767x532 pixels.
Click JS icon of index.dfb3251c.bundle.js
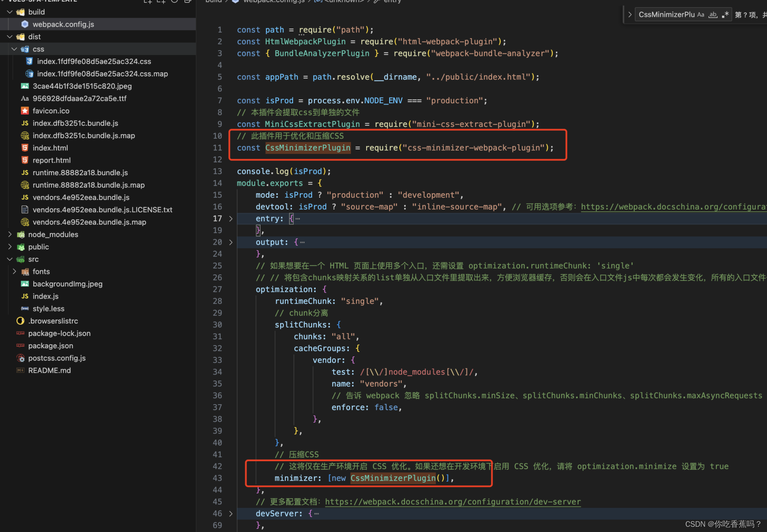25,123
